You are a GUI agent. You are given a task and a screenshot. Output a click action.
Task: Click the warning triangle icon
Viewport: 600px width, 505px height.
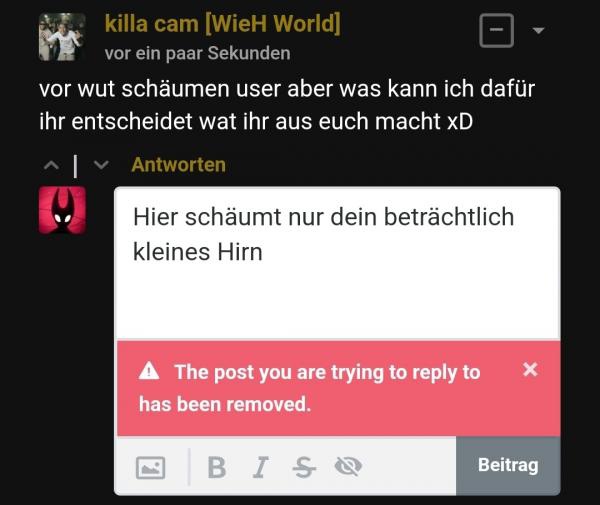[x=149, y=370]
